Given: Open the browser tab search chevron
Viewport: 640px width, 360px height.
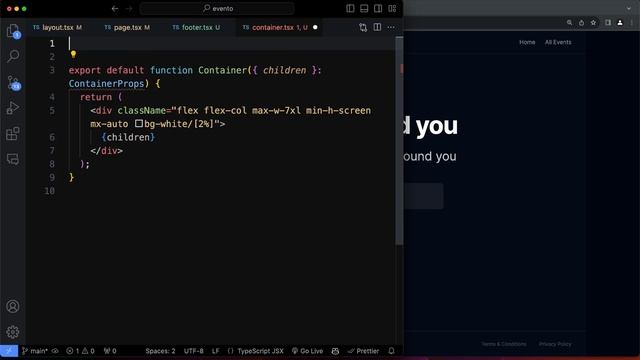Looking at the screenshot, I should pos(629,8).
